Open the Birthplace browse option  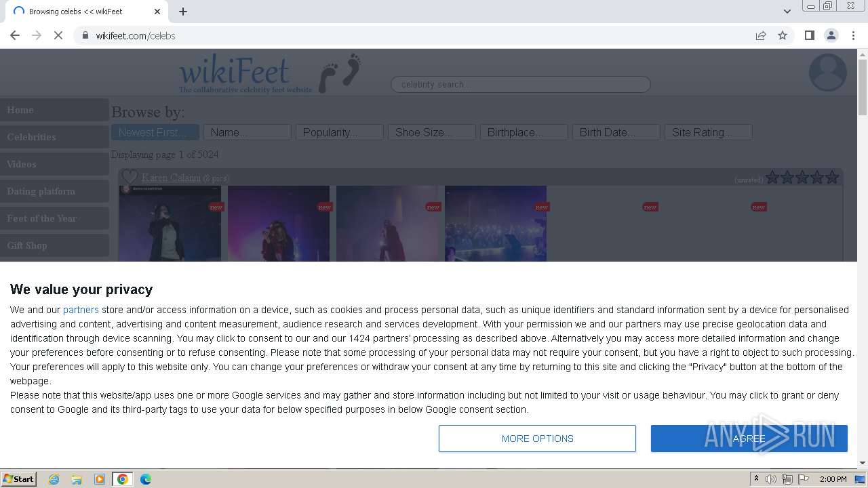pos(524,132)
